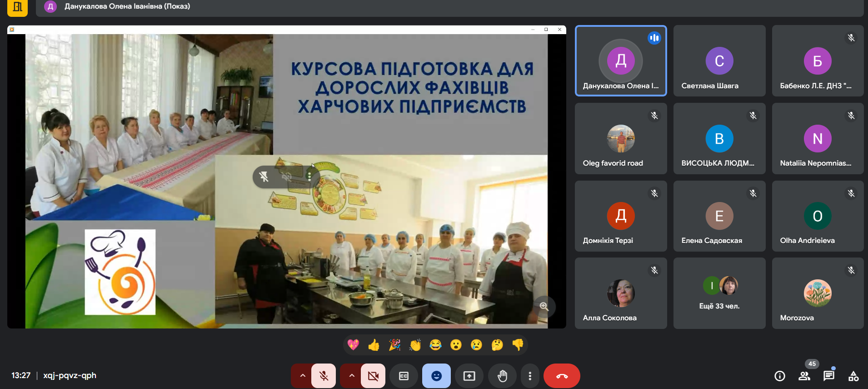Image resolution: width=868 pixels, height=389 pixels.
Task: Hide the emoji reactions bar
Action: [436, 376]
